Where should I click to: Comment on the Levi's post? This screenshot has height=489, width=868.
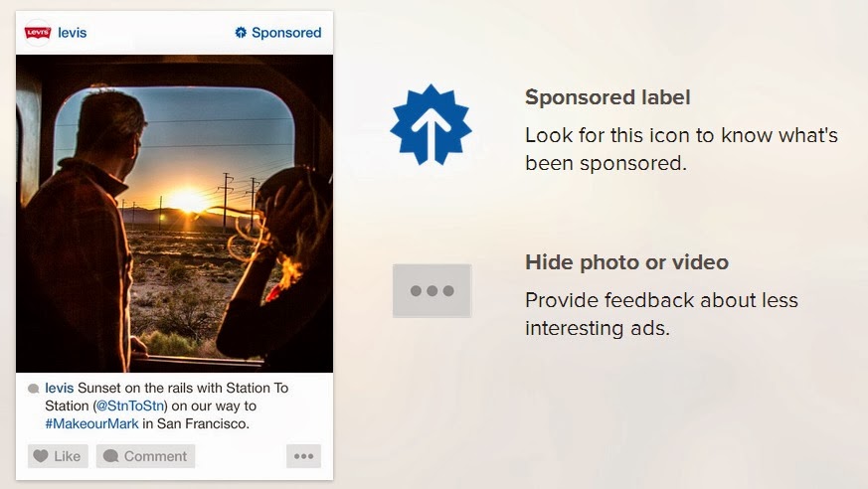(145, 456)
